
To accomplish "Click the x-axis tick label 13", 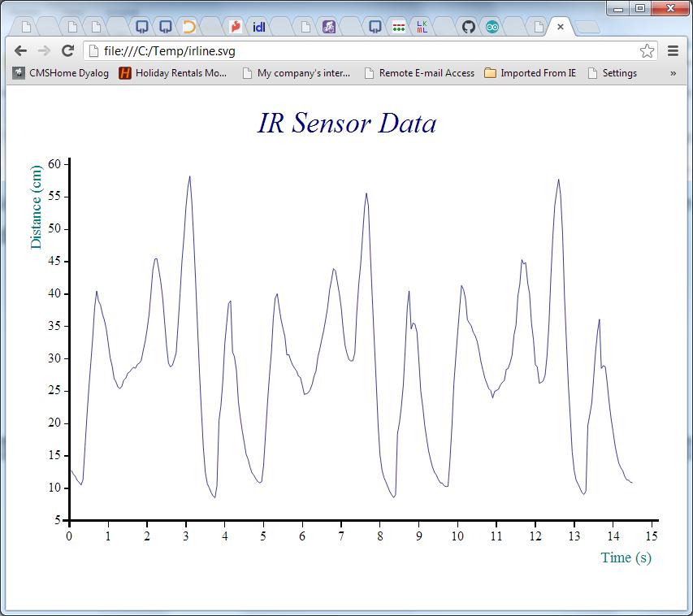I will click(574, 536).
